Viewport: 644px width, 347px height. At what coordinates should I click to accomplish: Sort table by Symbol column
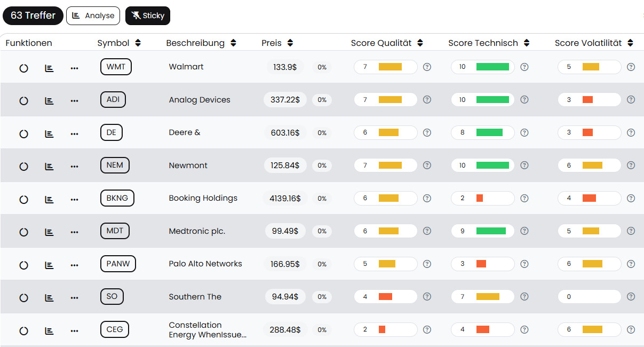pos(138,43)
